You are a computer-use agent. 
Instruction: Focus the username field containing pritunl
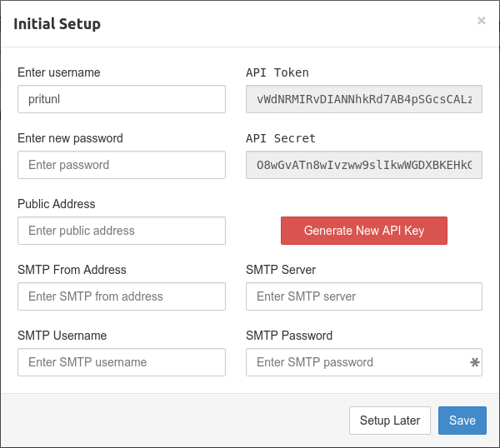[x=122, y=99]
